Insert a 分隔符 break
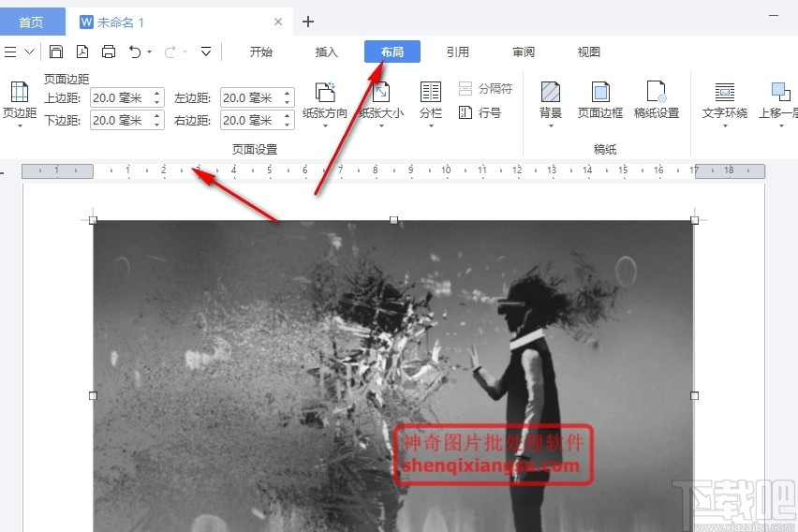Screen dimensions: 798x532 [x=485, y=89]
